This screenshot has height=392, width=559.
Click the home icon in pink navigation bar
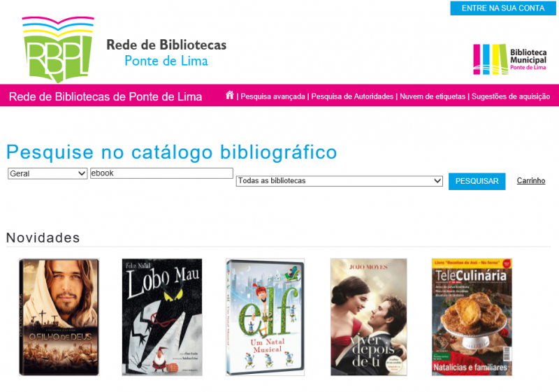tap(230, 95)
